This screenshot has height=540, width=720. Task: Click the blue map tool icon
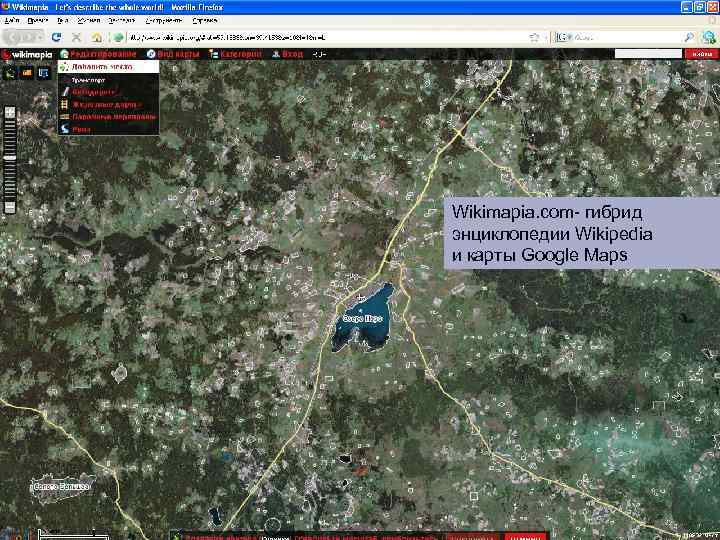coord(44,73)
